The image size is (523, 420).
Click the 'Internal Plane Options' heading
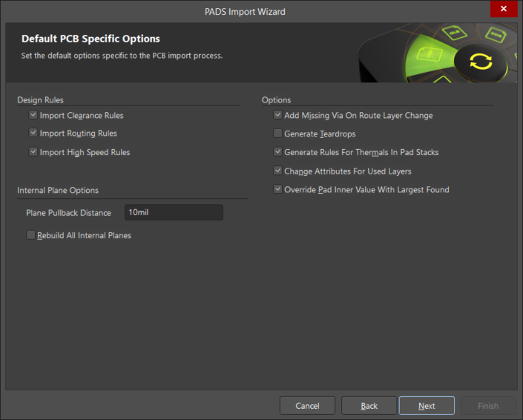58,190
